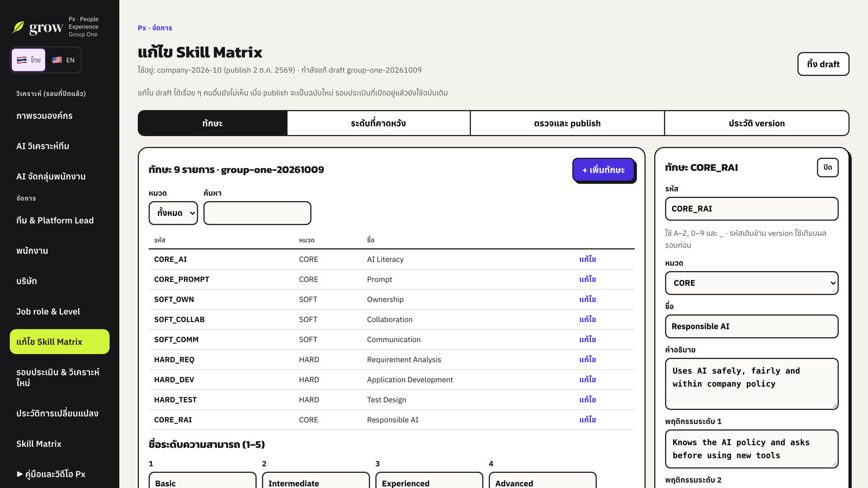The image size is (868, 488).
Task: Click the ชื่อ field Responsible AI
Action: pos(751,326)
